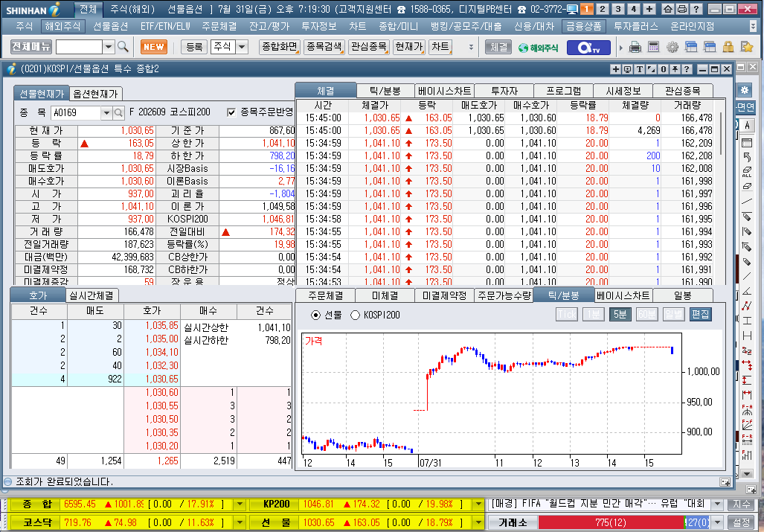
Task: Click the 편집 chart button
Action: tap(700, 314)
